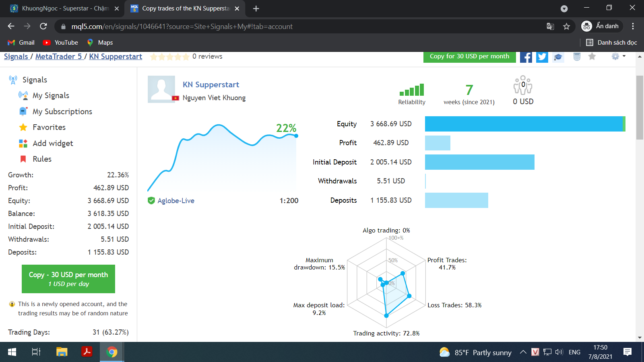Show hidden system tray icons
The width and height of the screenshot is (644, 362).
point(523,352)
